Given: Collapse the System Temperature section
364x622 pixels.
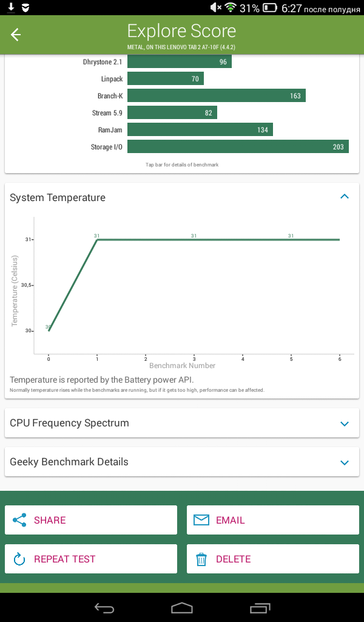Looking at the screenshot, I should point(345,196).
